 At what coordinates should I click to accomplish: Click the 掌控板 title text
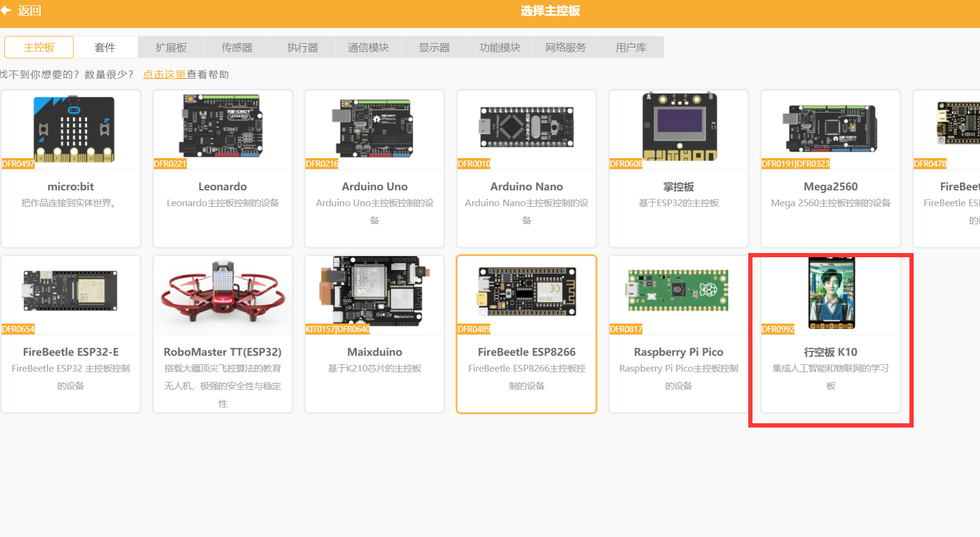679,187
